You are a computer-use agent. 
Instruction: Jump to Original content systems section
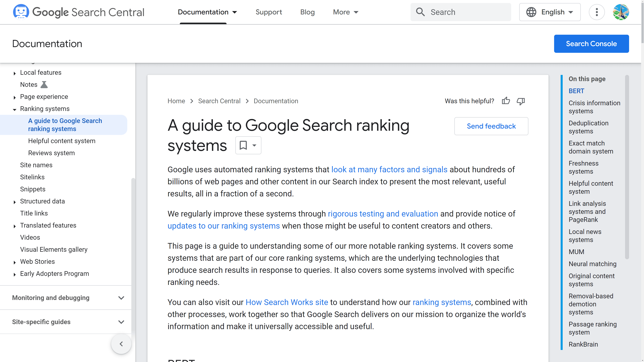tap(592, 280)
